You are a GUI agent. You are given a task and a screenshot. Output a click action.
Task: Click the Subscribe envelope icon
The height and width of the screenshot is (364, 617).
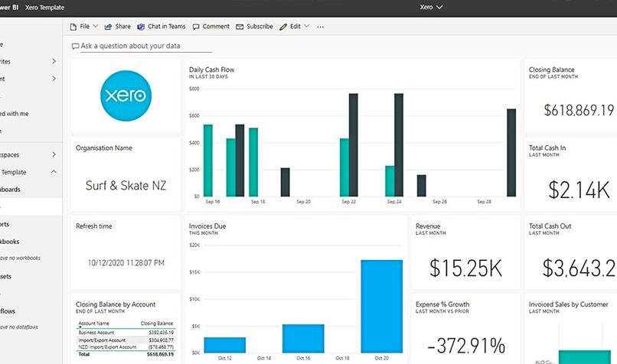[x=240, y=27]
